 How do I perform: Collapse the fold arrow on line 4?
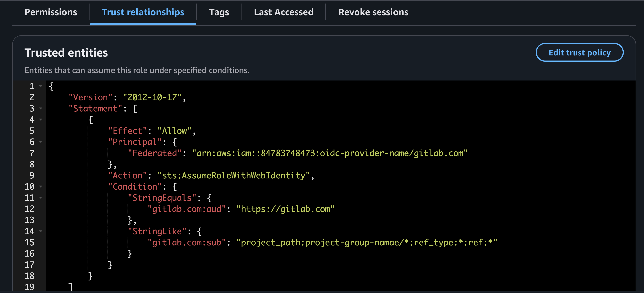pyautogui.click(x=41, y=120)
